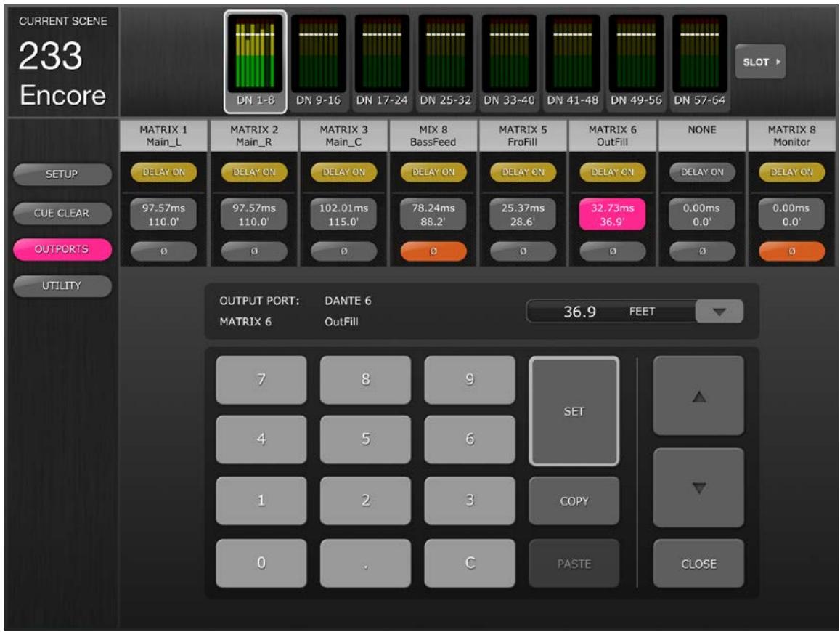Disable phase invert on Mix 8 BassFeed

433,251
